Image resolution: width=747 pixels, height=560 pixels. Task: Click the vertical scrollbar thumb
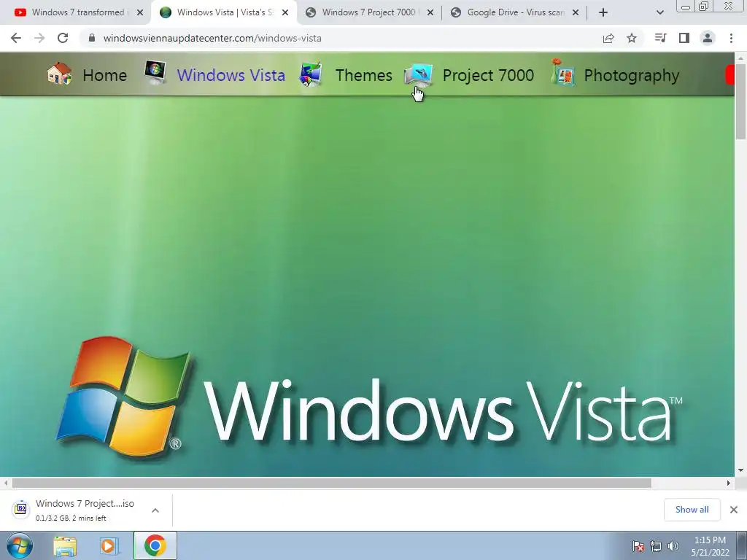pyautogui.click(x=741, y=101)
